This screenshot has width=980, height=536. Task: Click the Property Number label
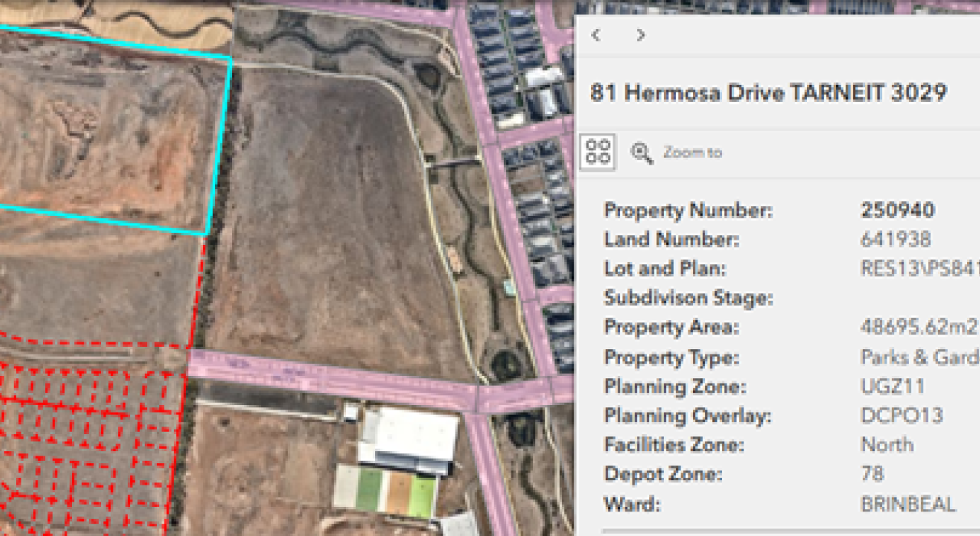click(688, 211)
